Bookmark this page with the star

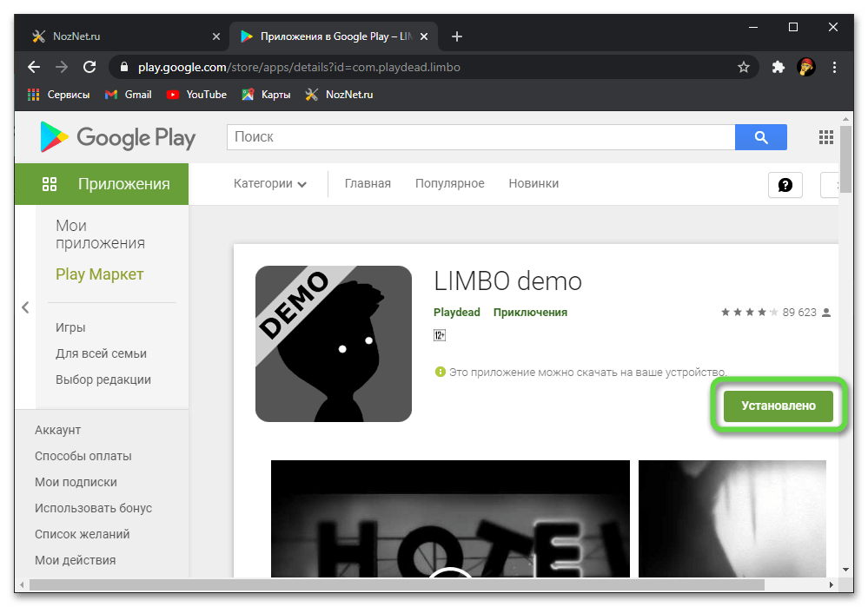(x=744, y=67)
